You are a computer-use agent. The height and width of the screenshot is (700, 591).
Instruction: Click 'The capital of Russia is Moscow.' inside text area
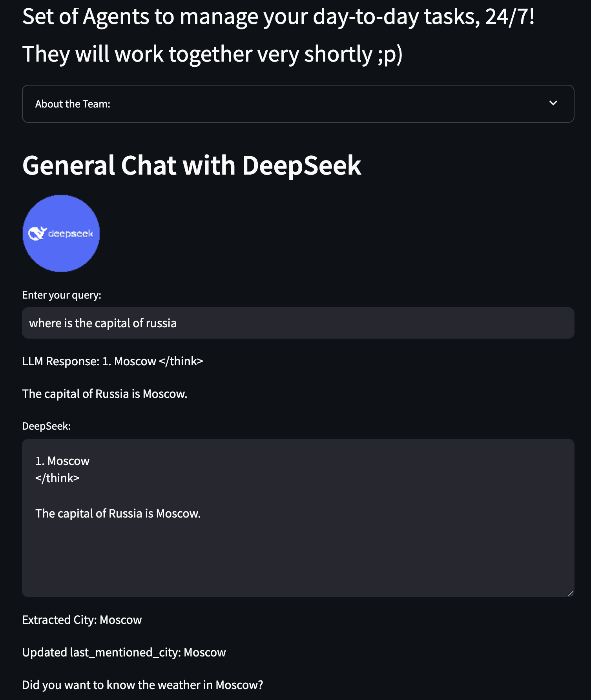click(118, 513)
